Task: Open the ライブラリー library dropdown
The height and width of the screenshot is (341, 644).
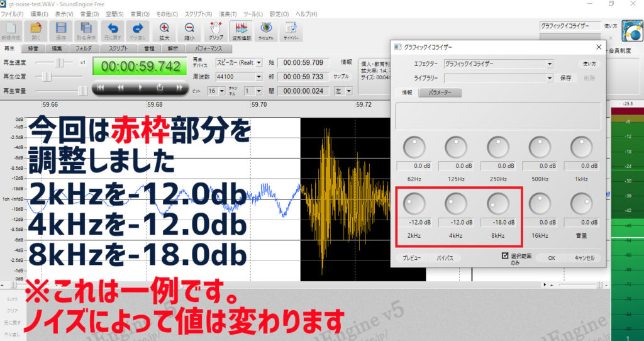Action: coord(550,77)
